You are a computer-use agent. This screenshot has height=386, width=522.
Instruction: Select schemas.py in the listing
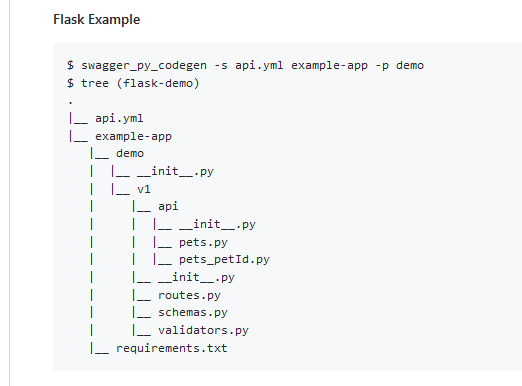point(193,312)
